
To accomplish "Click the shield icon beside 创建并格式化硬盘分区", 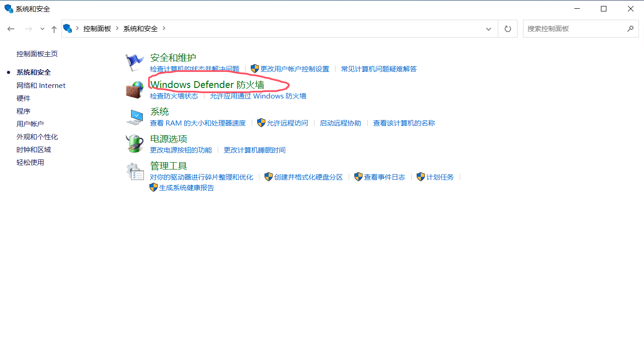I will pos(269,177).
